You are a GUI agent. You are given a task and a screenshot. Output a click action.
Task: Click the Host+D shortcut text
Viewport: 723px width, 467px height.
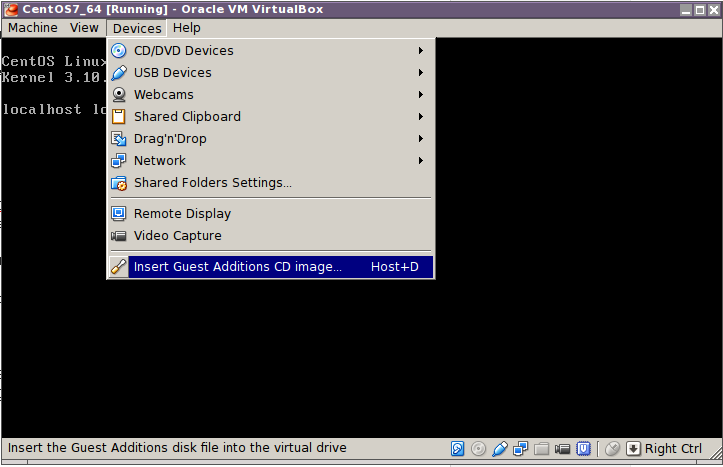point(395,267)
